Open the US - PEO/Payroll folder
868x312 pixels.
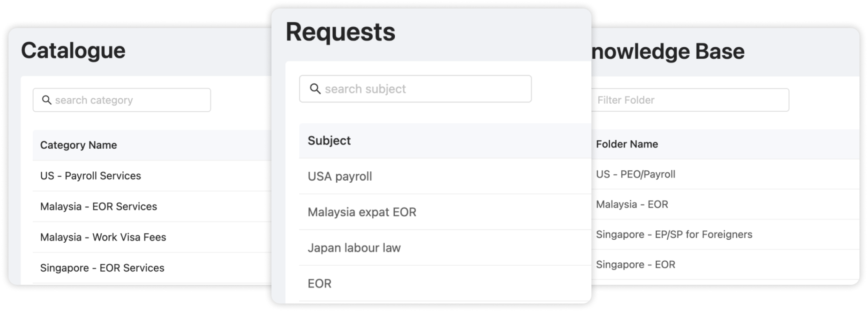[636, 174]
